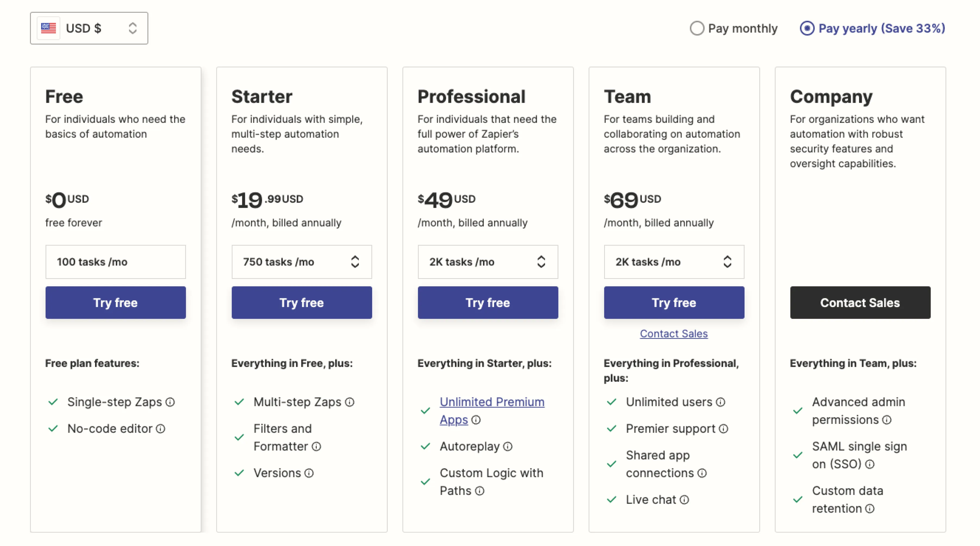Screen dimensions: 980x546
Task: Click Try free button on Free plan
Action: click(x=115, y=302)
